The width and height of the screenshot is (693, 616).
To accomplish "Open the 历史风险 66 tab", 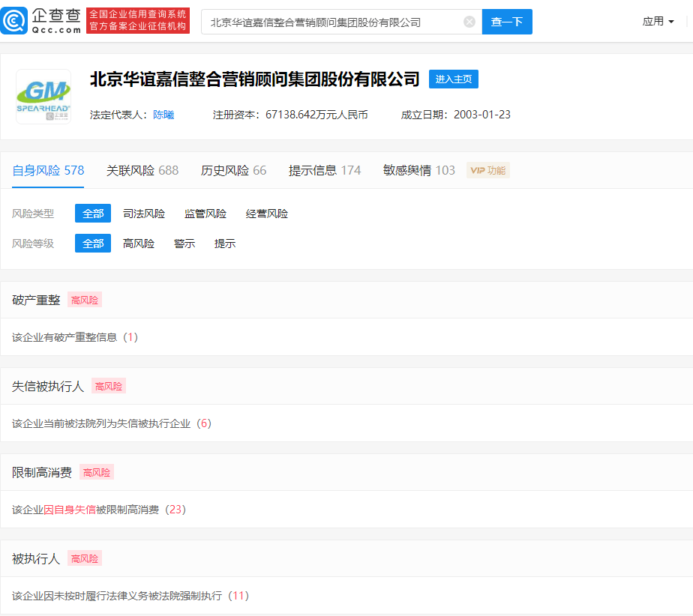I will [232, 171].
